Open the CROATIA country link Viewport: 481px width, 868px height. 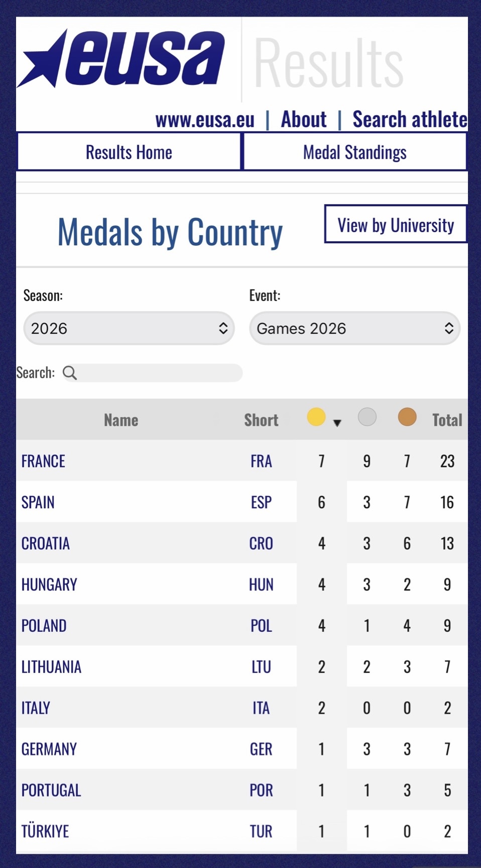(45, 543)
